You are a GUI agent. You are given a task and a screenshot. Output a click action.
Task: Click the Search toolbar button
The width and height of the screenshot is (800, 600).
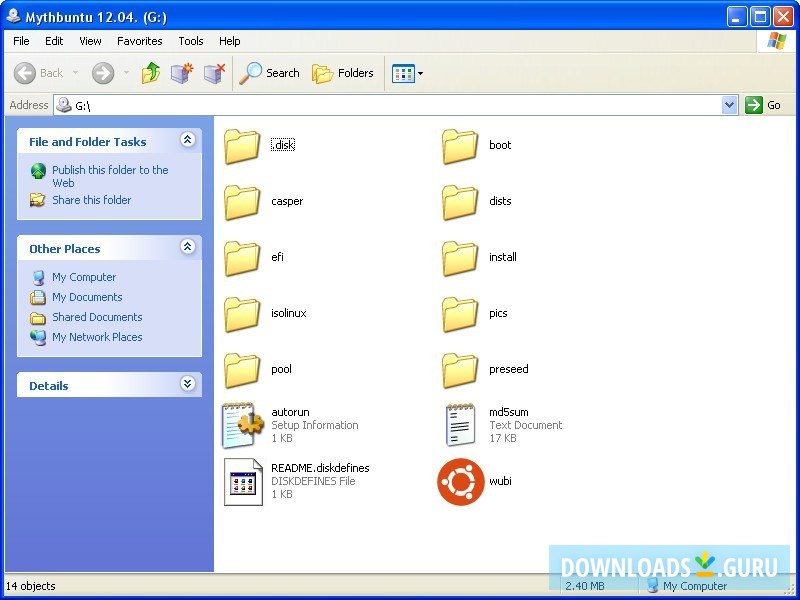point(270,73)
